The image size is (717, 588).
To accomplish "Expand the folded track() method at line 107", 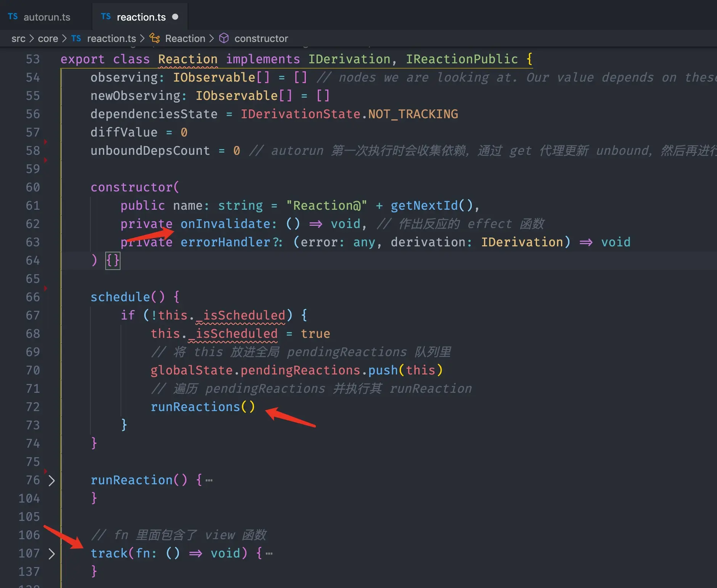I will coord(51,554).
